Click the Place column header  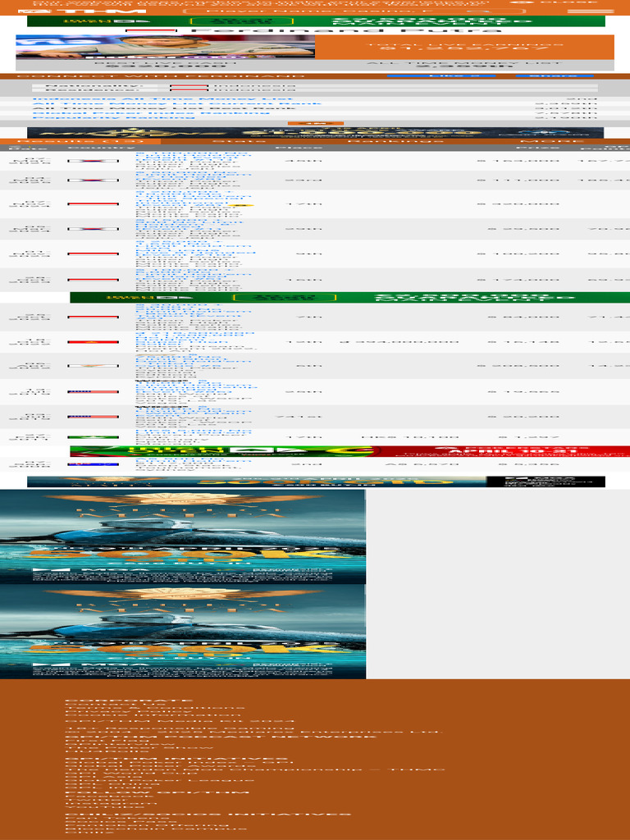click(x=299, y=148)
